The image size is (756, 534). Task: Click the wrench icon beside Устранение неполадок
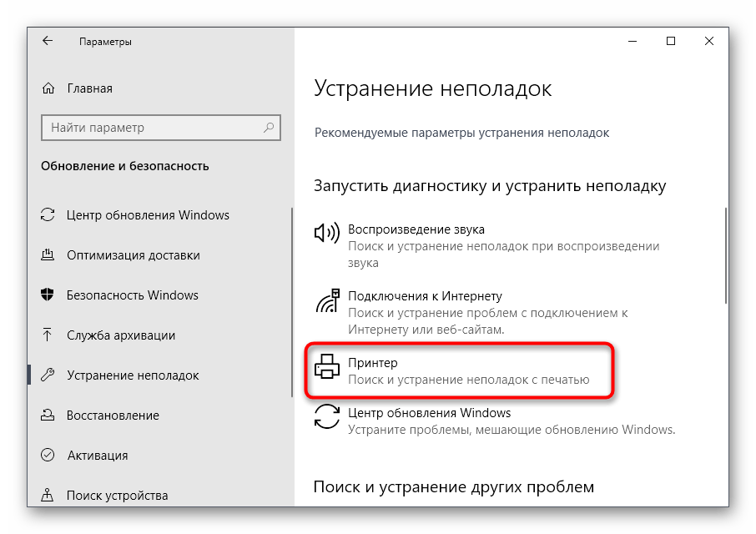click(48, 375)
